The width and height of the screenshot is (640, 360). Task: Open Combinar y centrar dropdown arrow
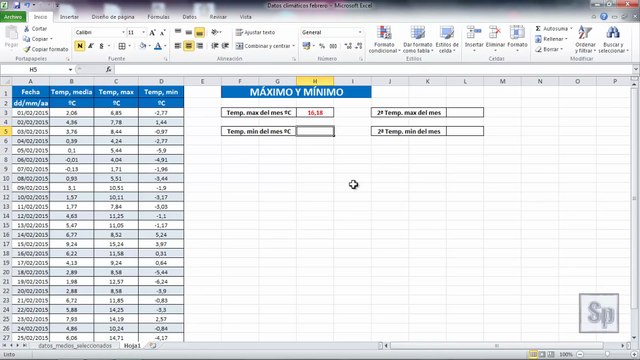293,46
